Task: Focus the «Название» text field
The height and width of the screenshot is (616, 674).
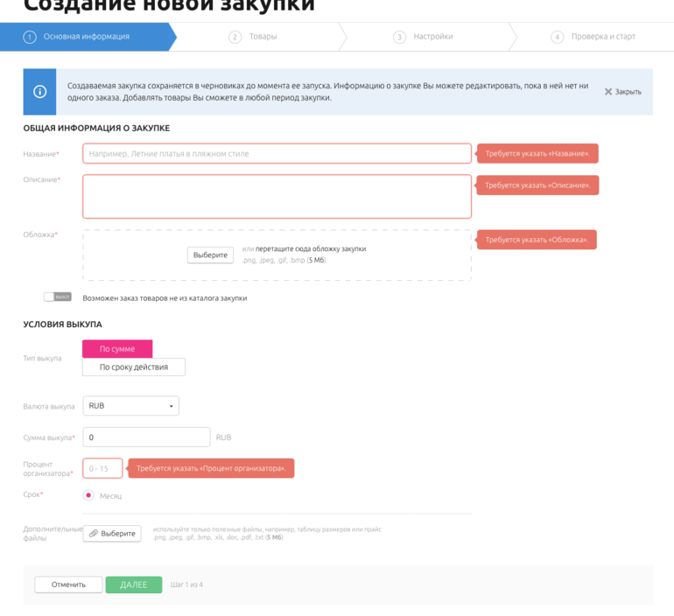Action: coord(277,154)
